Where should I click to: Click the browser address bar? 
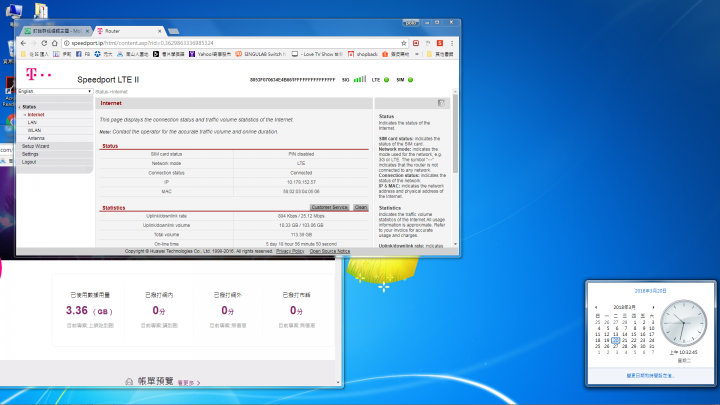[x=234, y=43]
